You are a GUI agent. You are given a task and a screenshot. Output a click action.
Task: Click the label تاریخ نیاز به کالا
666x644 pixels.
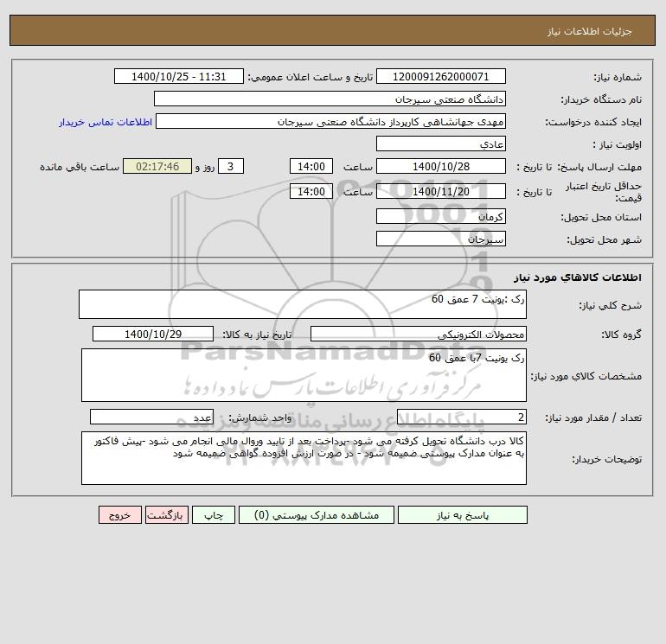[257, 335]
